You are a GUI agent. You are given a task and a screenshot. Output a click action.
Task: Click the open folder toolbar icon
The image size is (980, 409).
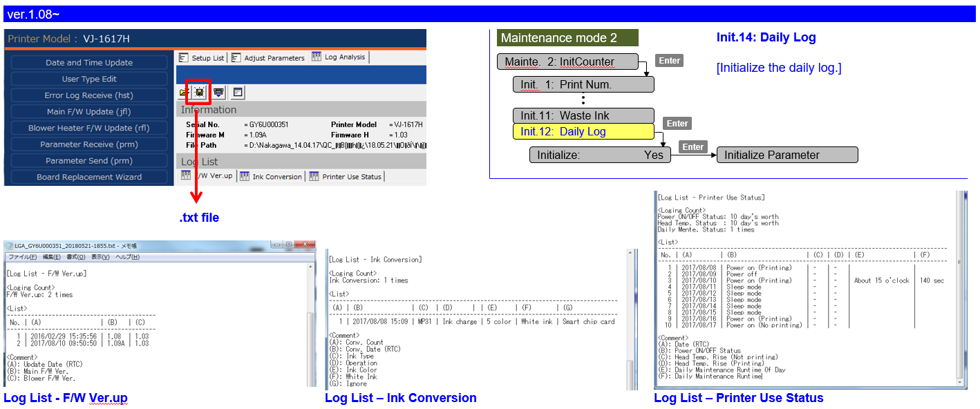click(x=185, y=92)
